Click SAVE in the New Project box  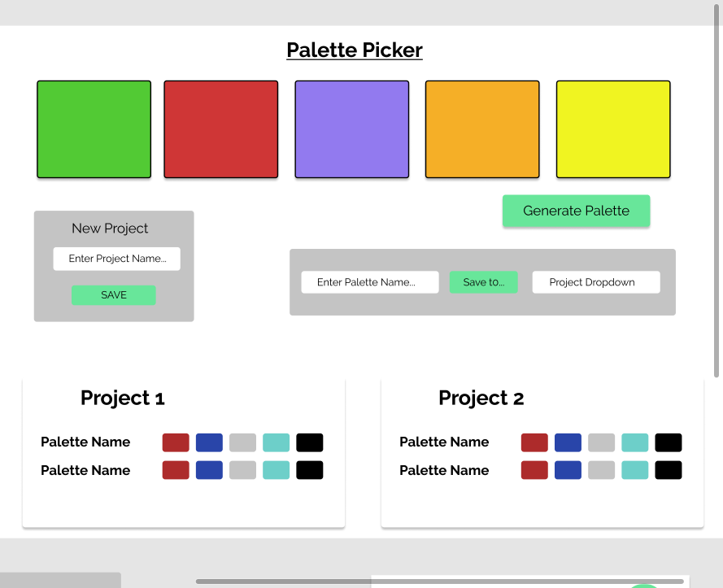114,295
